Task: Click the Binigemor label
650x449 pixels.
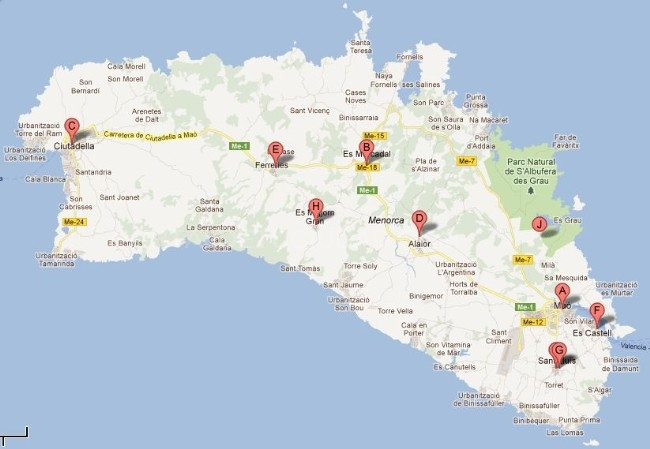Action: point(426,296)
